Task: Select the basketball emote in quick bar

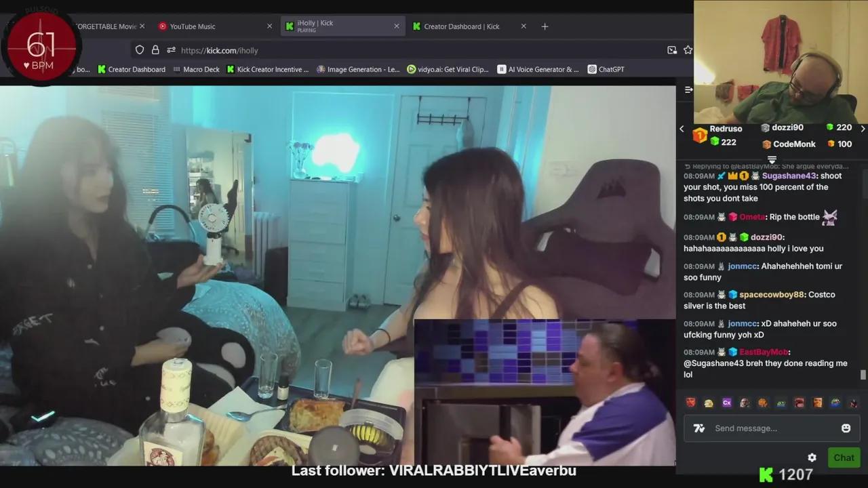Action: (x=763, y=403)
